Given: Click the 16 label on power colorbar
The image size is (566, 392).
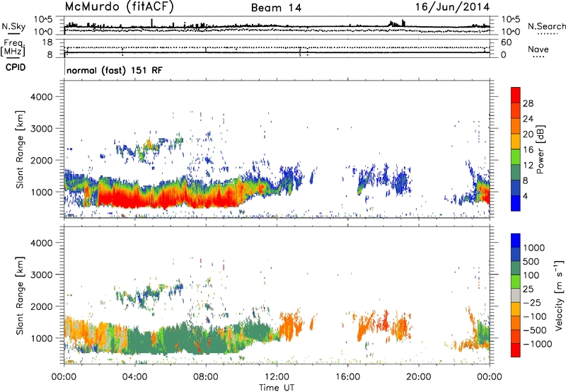Looking at the screenshot, I should [528, 150].
